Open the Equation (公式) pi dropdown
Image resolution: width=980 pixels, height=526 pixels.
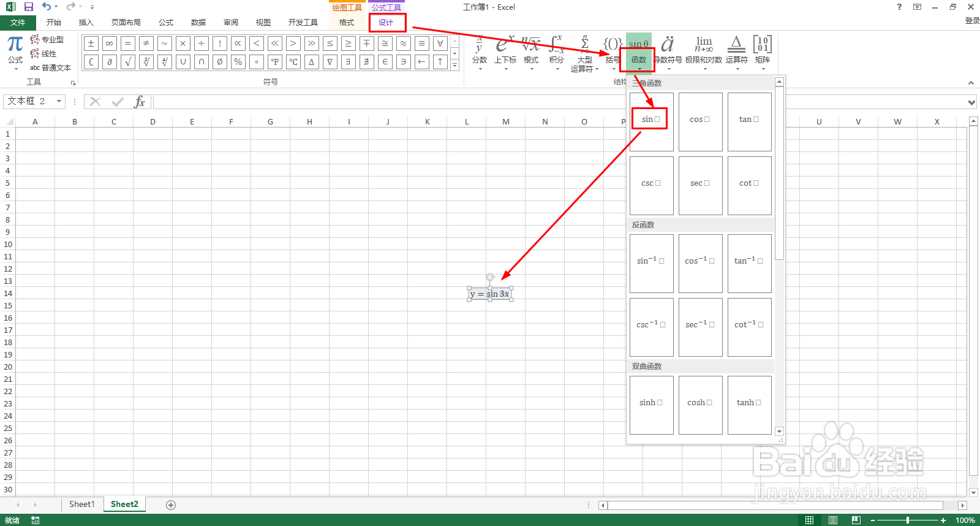[x=15, y=53]
